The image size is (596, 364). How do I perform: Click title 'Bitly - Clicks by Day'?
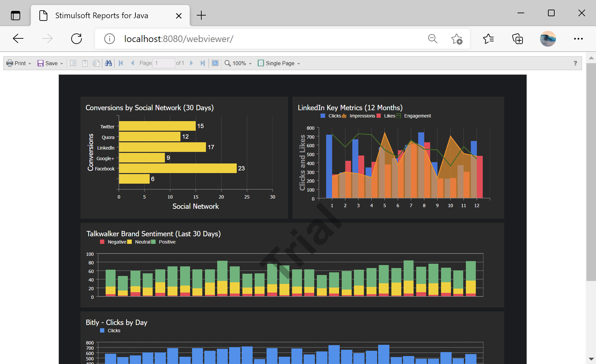point(117,322)
